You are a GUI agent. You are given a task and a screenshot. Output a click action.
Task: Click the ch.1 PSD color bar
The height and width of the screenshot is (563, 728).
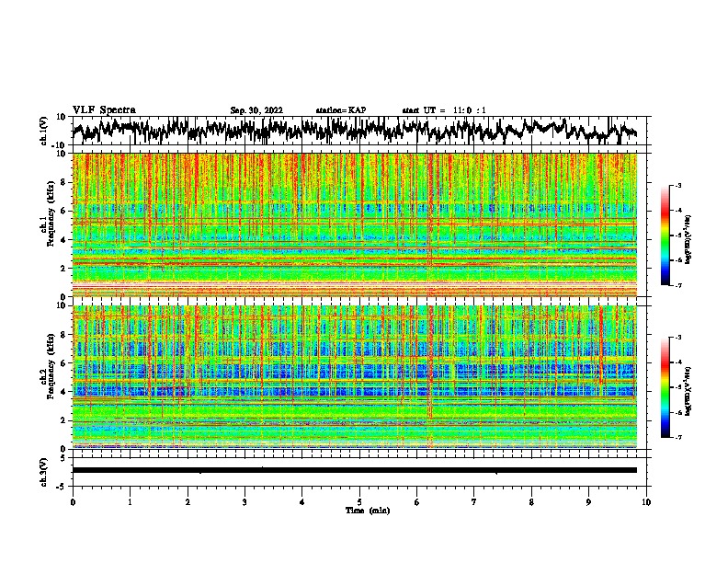coord(665,236)
